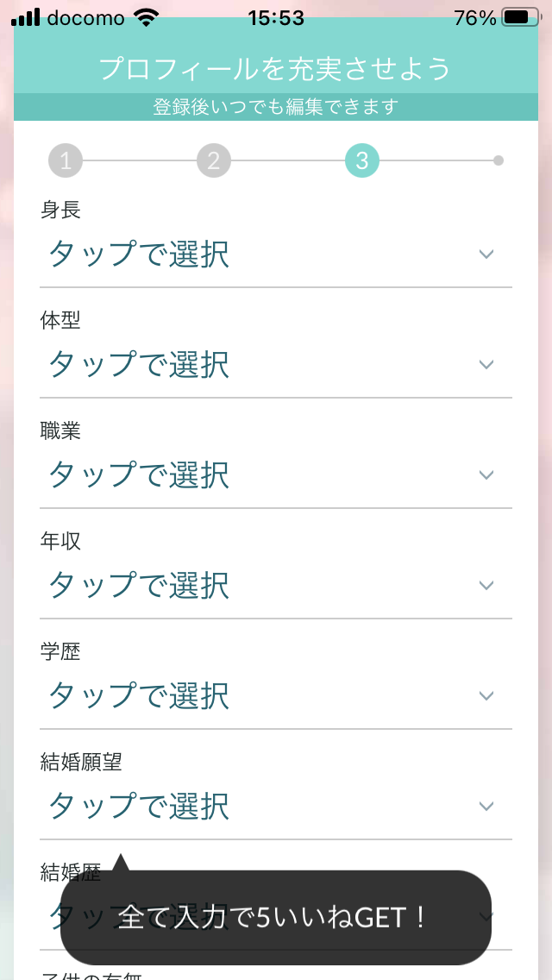The height and width of the screenshot is (980, 552).
Task: Select 結婚願望 'タップで選択' field text
Action: pos(139,807)
